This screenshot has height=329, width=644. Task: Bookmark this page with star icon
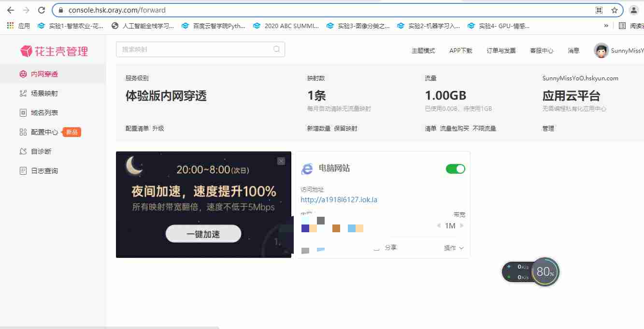(615, 10)
